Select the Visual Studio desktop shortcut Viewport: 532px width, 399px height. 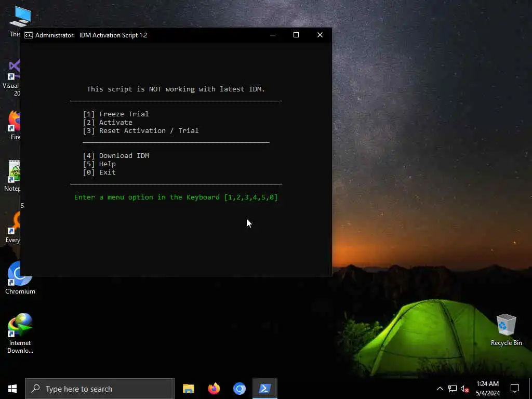(x=11, y=78)
